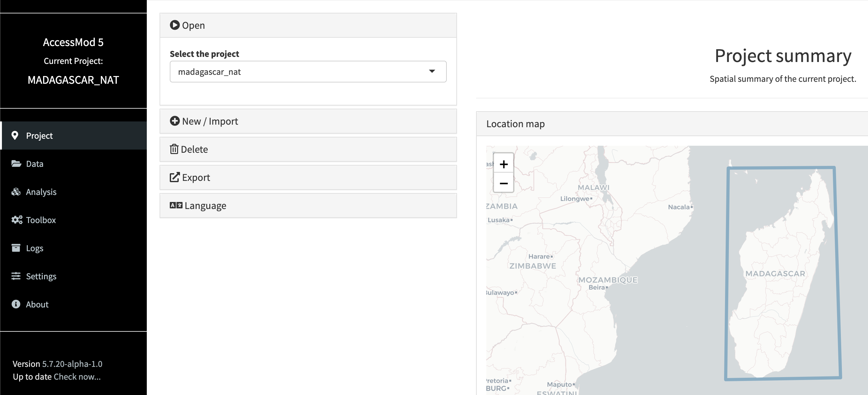868x395 pixels.
Task: Select the Logs archive icon
Action: tap(16, 248)
